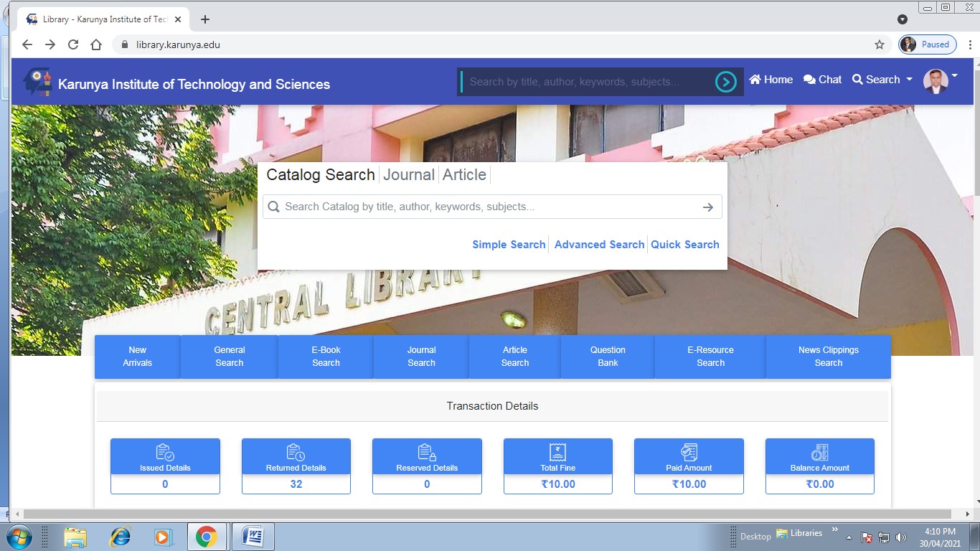Click the Total Fine receipt icon
The image size is (980, 551).
(x=558, y=452)
